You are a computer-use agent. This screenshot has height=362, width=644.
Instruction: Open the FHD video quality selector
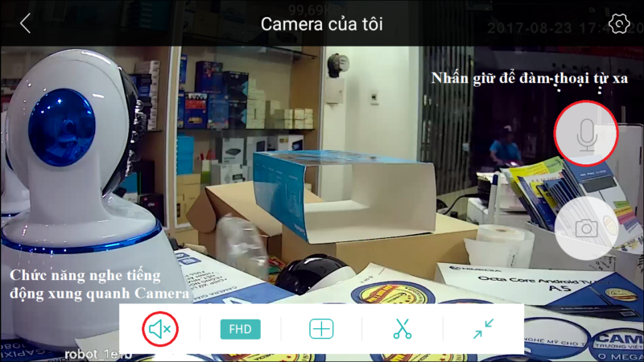pos(241,328)
